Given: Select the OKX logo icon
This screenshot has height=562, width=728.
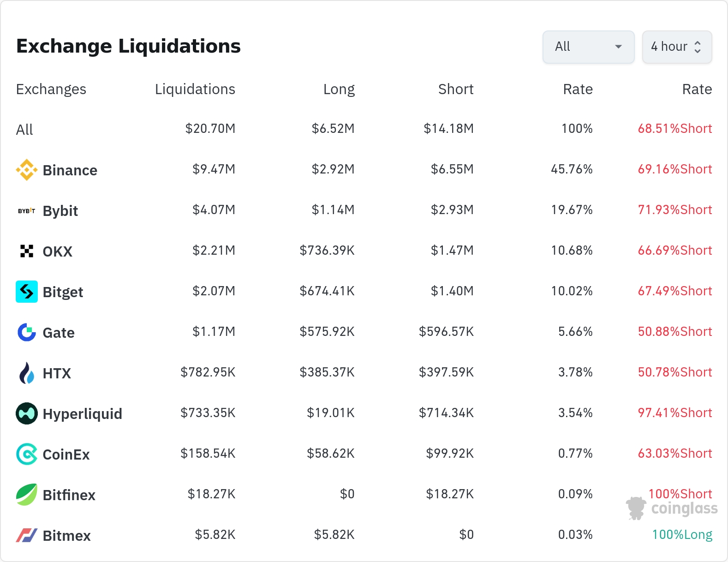Looking at the screenshot, I should [27, 251].
